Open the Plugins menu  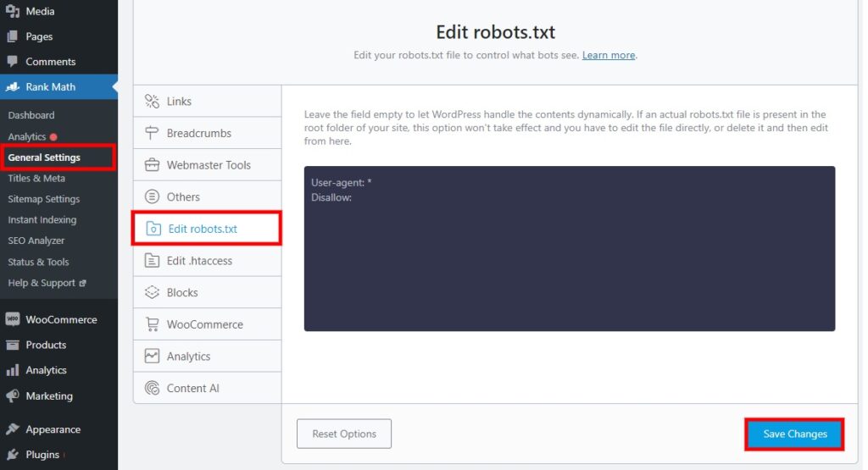point(58,455)
